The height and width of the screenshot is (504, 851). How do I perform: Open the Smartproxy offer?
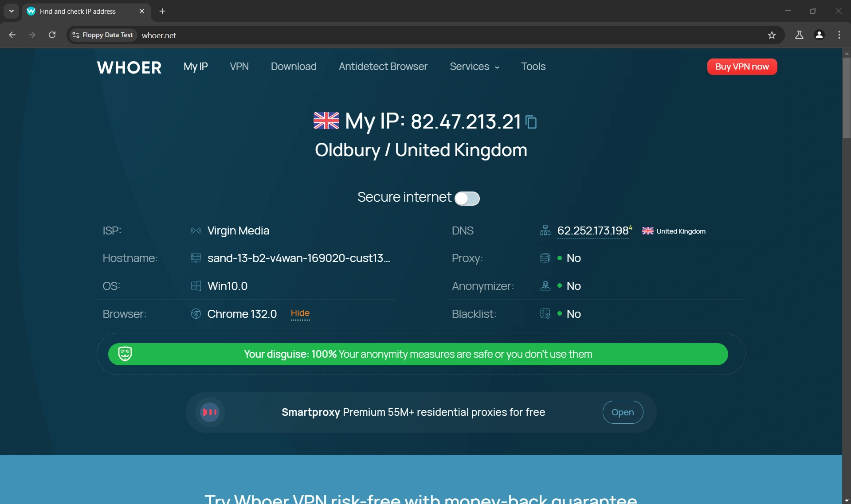622,412
